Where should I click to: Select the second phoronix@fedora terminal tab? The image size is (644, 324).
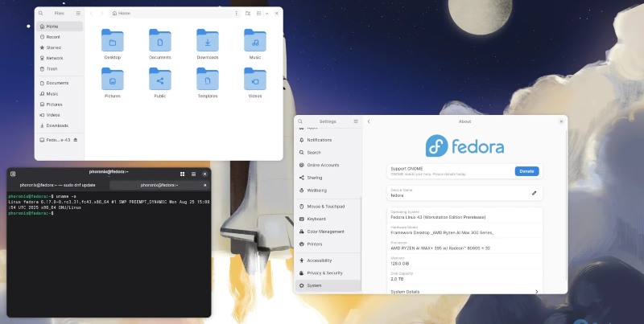click(159, 185)
